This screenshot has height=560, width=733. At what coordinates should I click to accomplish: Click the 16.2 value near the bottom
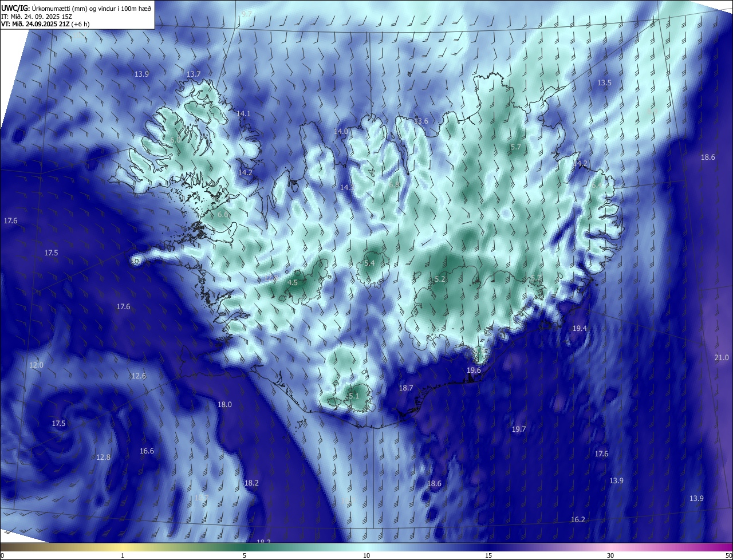[x=578, y=520]
